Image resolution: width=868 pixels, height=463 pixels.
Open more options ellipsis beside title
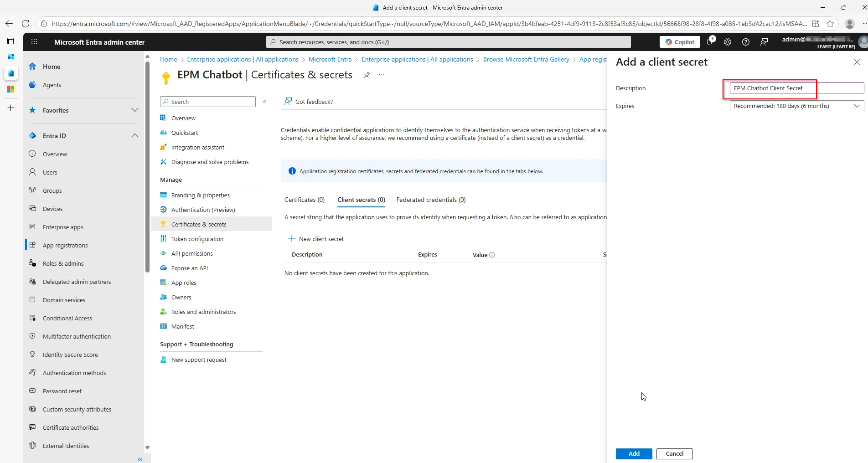(x=382, y=75)
